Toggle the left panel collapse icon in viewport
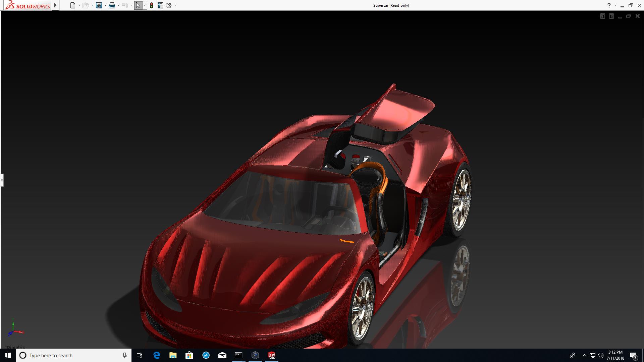Image resolution: width=644 pixels, height=362 pixels. (x=602, y=16)
